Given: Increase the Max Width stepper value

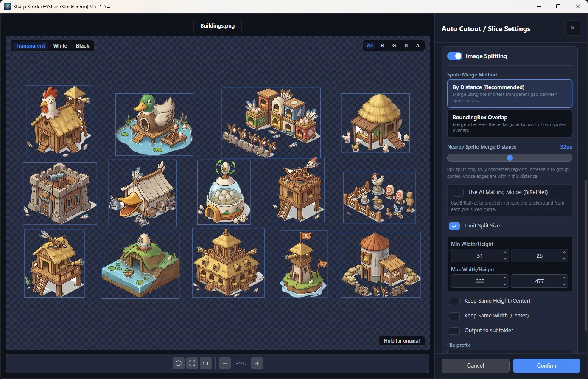Looking at the screenshot, I should click(505, 278).
